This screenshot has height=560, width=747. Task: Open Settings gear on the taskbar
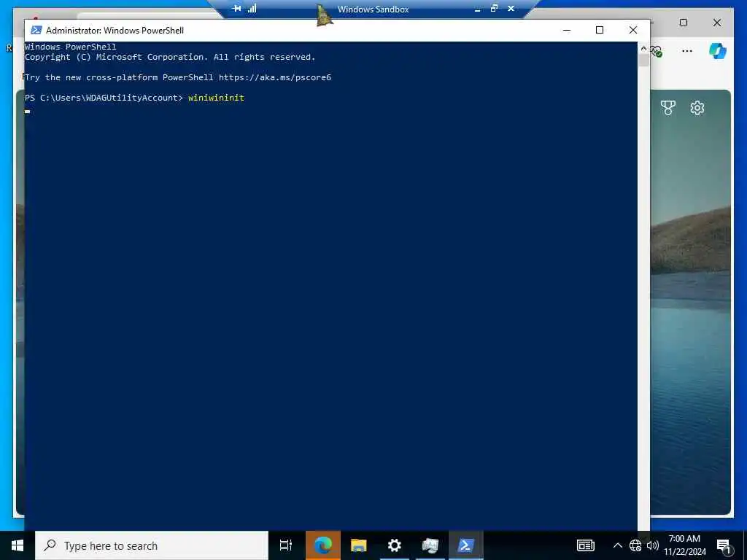(395, 545)
